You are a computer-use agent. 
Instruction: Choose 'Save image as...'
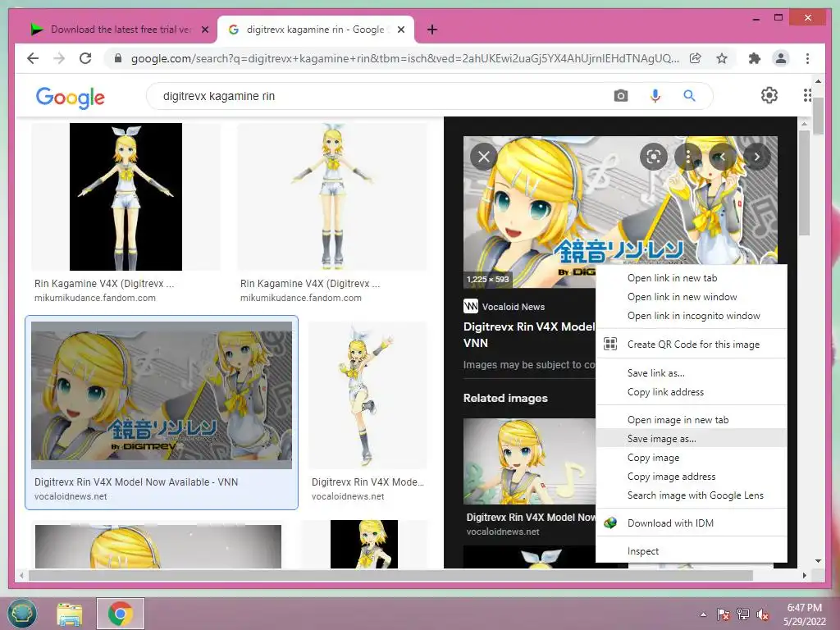pyautogui.click(x=691, y=439)
